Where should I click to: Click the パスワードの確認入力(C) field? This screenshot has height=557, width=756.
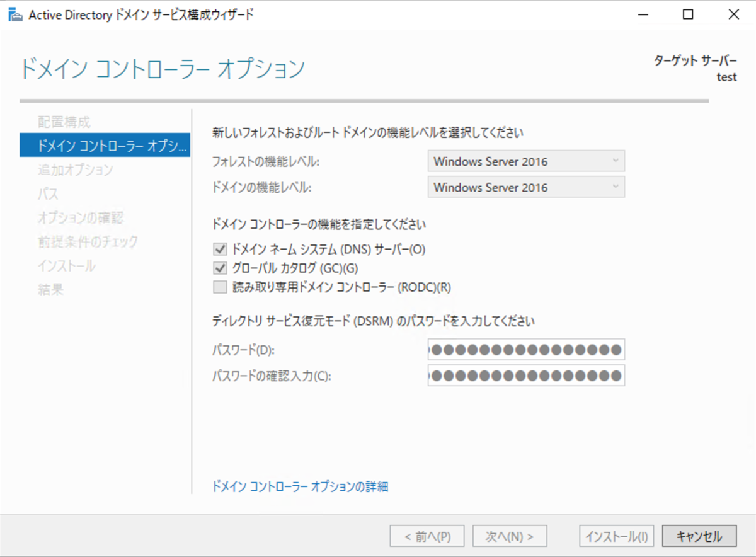[526, 376]
